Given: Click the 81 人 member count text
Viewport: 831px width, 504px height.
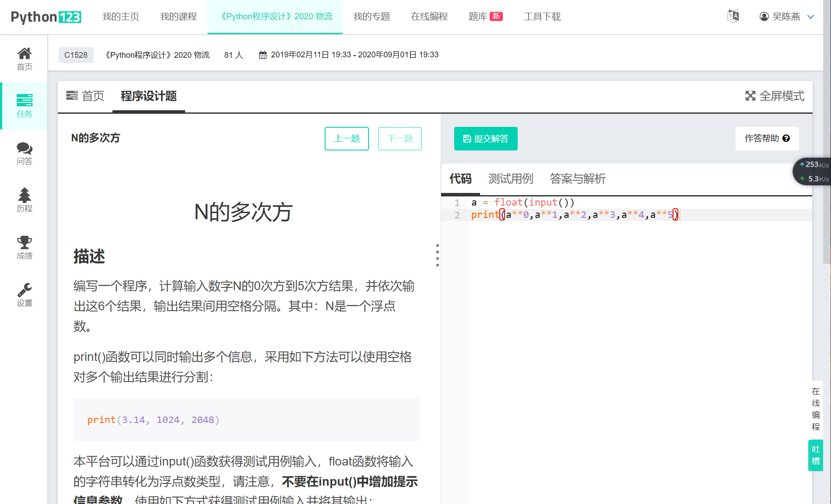Looking at the screenshot, I should [234, 55].
